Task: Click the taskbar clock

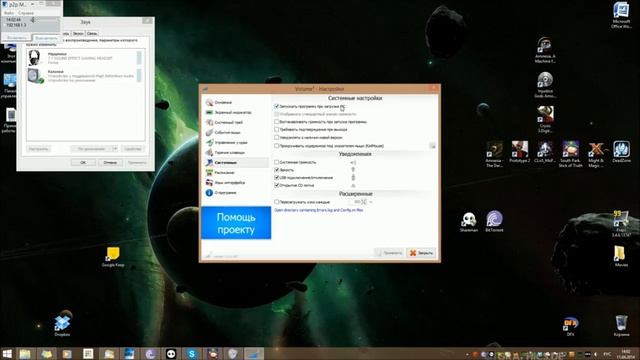Action: click(x=625, y=353)
